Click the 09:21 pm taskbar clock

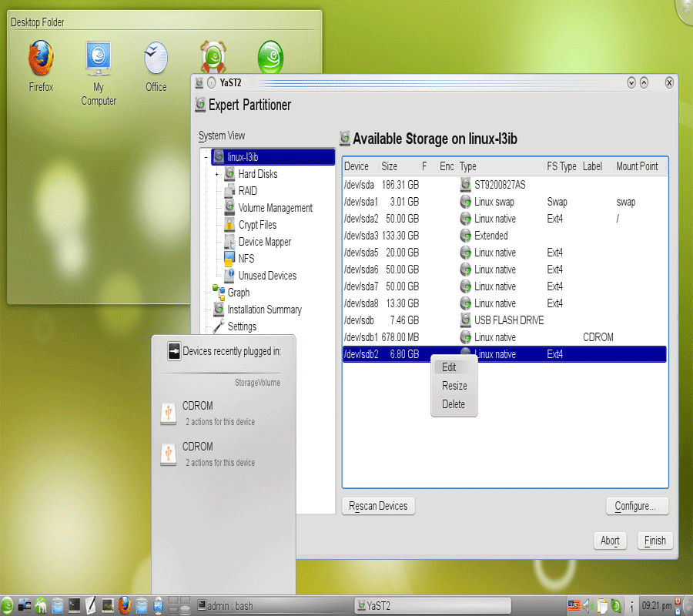(x=657, y=606)
